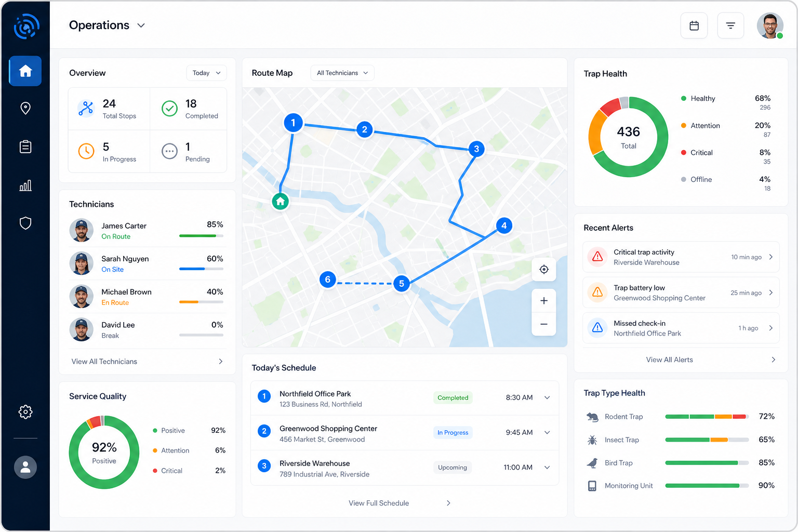
Task: Open the clipboard tasks sidebar page
Action: (x=25, y=147)
